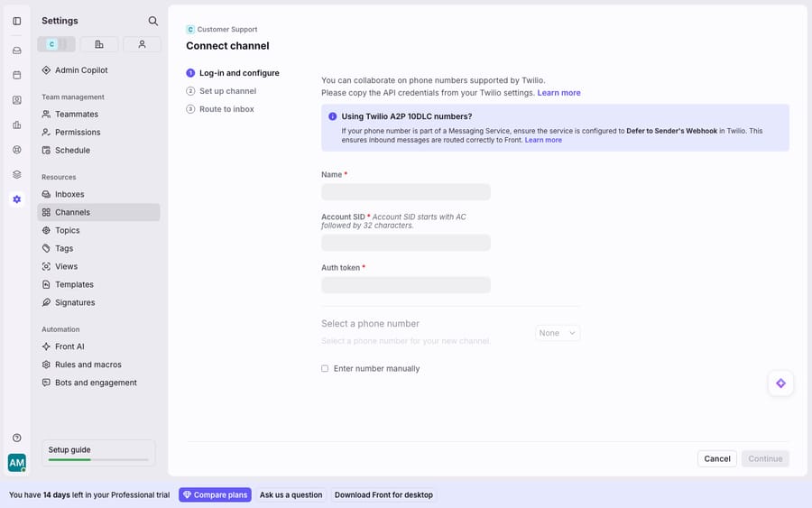
Task: Click the Continue button
Action: (x=765, y=458)
